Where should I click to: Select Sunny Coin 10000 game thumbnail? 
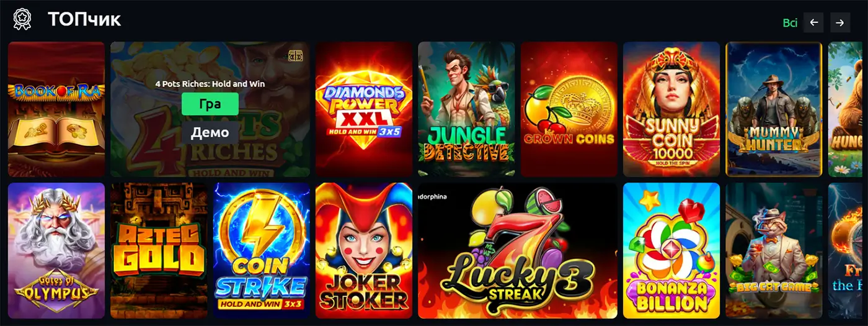click(x=671, y=109)
